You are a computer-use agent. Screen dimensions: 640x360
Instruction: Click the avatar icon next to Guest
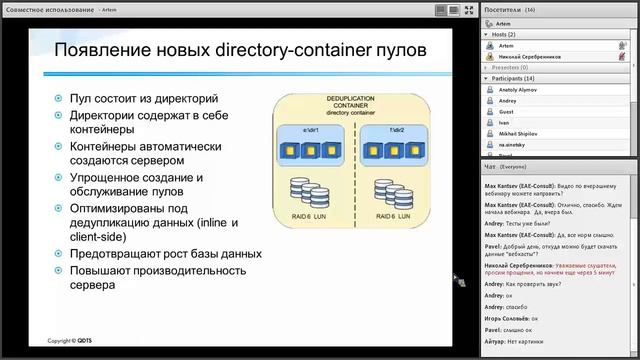pyautogui.click(x=490, y=111)
